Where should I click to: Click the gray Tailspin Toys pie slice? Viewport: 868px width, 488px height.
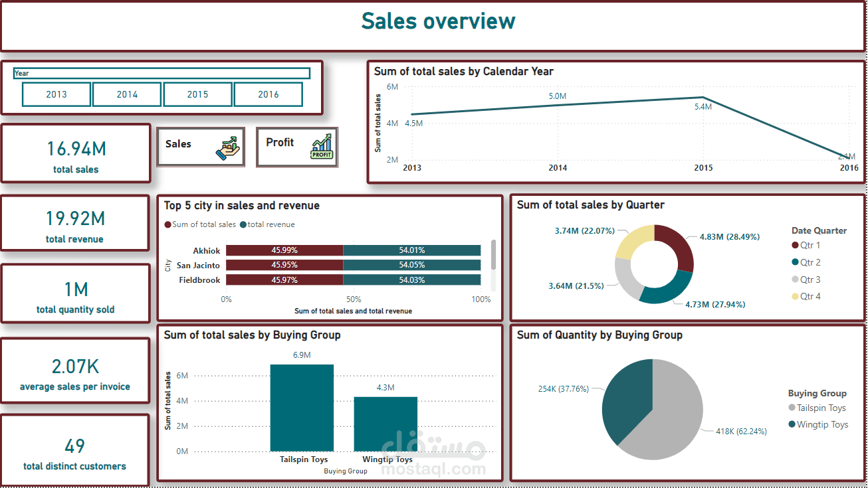(671, 418)
